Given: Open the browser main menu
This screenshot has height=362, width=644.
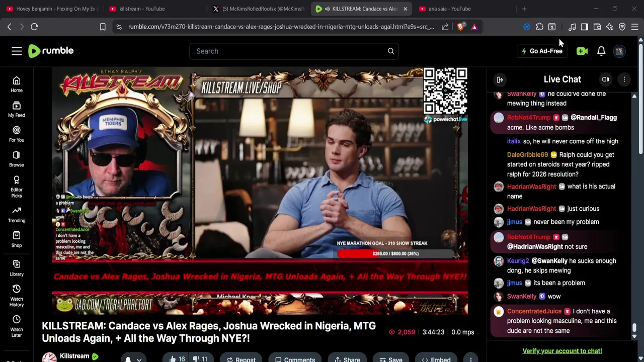Looking at the screenshot, I should pyautogui.click(x=634, y=27).
